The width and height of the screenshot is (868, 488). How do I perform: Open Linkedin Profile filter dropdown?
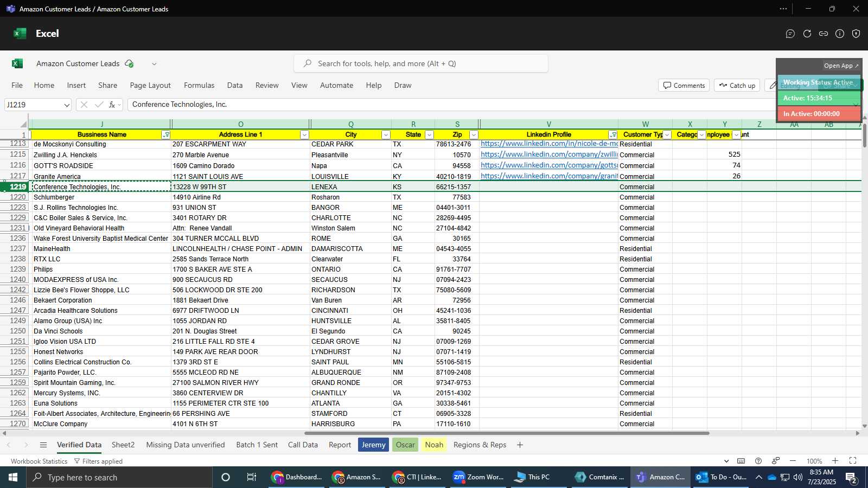(613, 134)
